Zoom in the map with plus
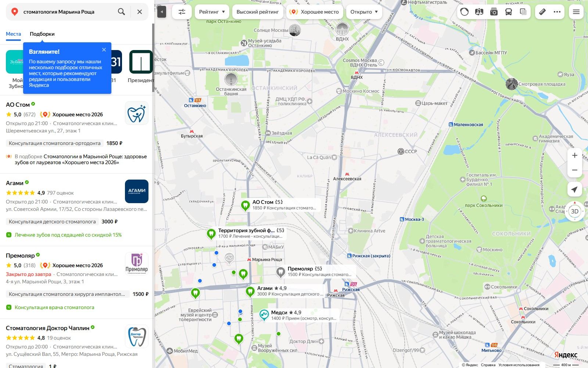 tap(574, 155)
